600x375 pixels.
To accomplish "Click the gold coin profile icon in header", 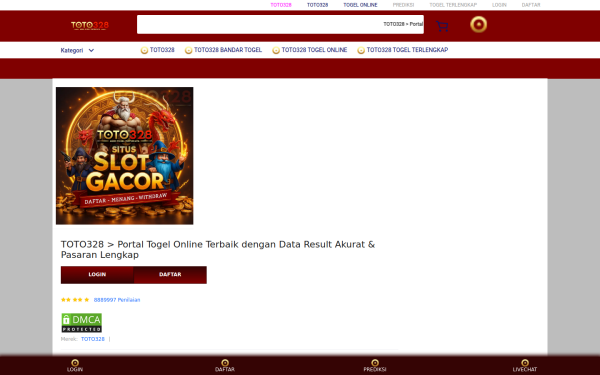I will pyautogui.click(x=478, y=24).
